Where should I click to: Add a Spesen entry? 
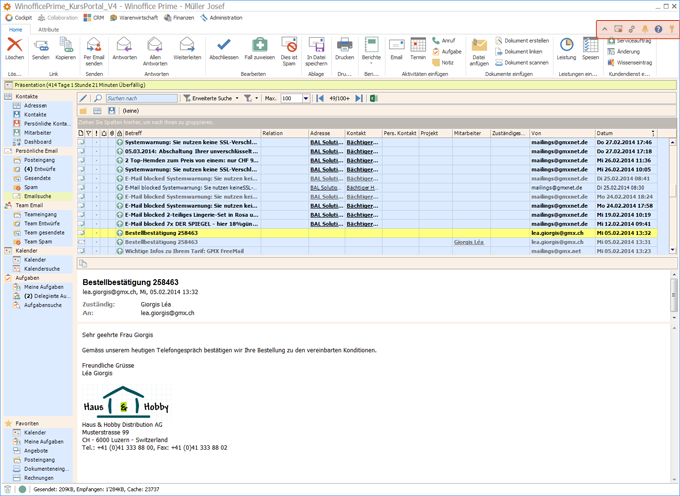590,45
